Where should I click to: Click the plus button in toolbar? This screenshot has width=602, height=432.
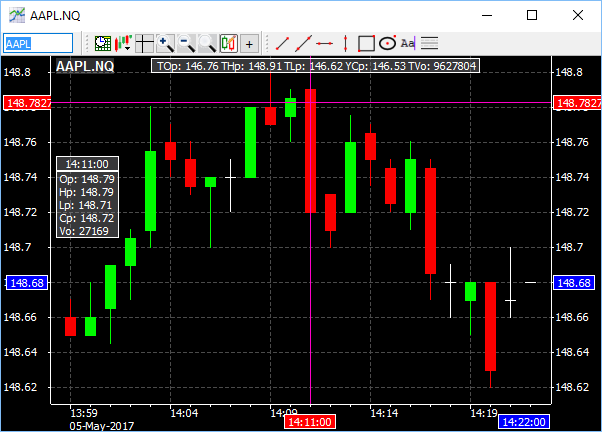(x=250, y=43)
